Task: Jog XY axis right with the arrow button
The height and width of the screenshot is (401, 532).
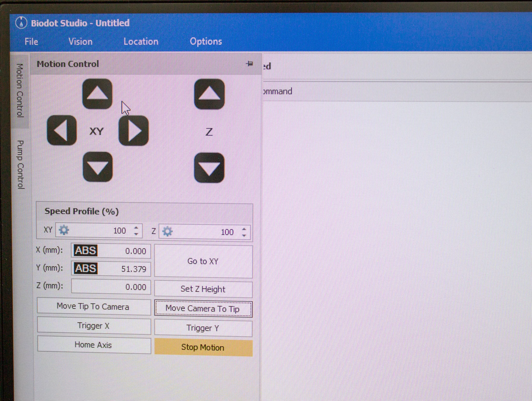Action: [134, 131]
